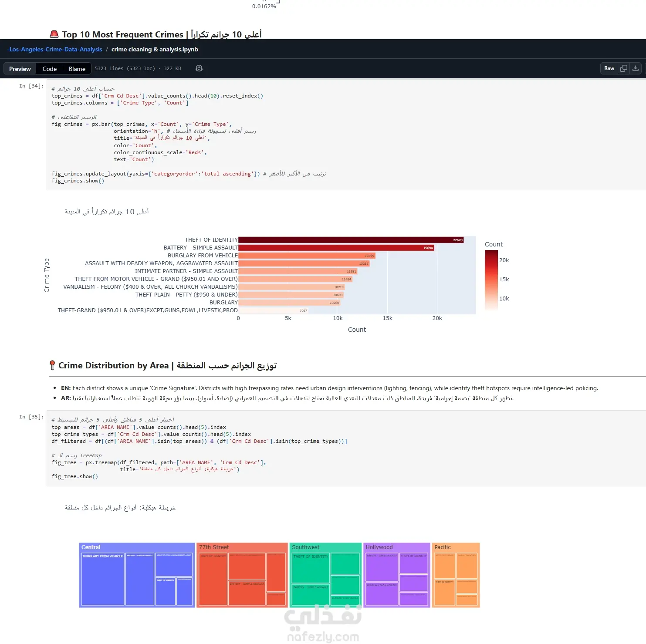Viewport: 646px width, 644px height.
Task: Click the 'fig_tree.show()' code line
Action: (x=75, y=476)
